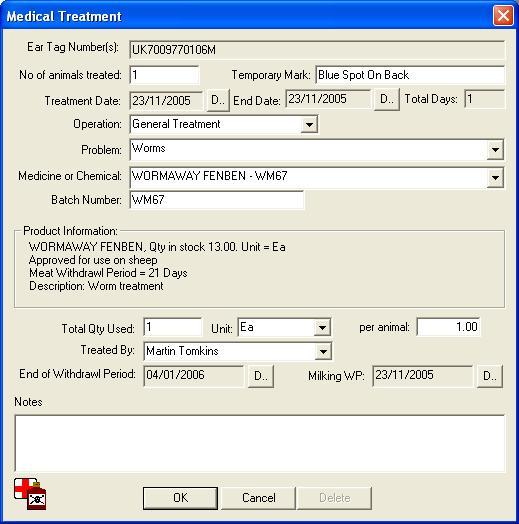Open the Milking WP date picker

point(490,376)
